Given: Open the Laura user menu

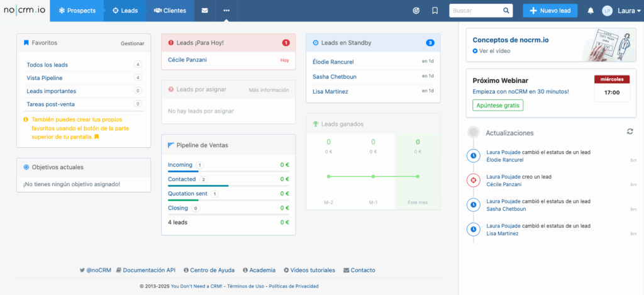Looking at the screenshot, I should pos(626,11).
